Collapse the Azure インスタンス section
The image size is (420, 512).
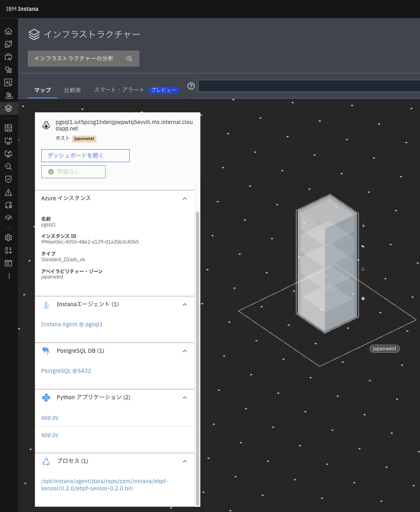pyautogui.click(x=185, y=199)
